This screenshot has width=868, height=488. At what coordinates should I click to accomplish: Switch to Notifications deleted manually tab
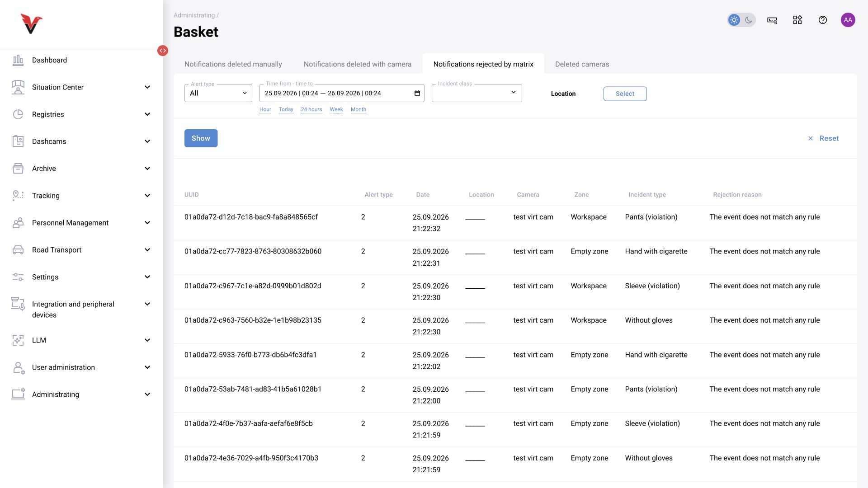click(233, 64)
